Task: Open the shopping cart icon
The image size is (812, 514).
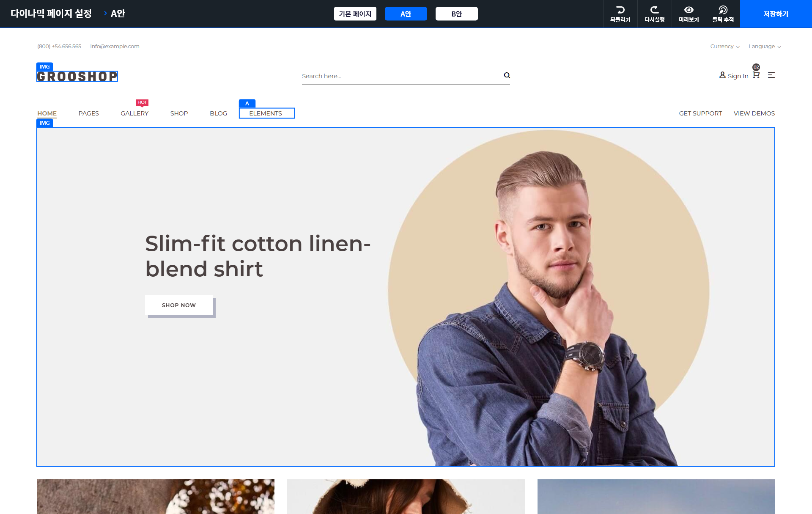Action: point(756,75)
